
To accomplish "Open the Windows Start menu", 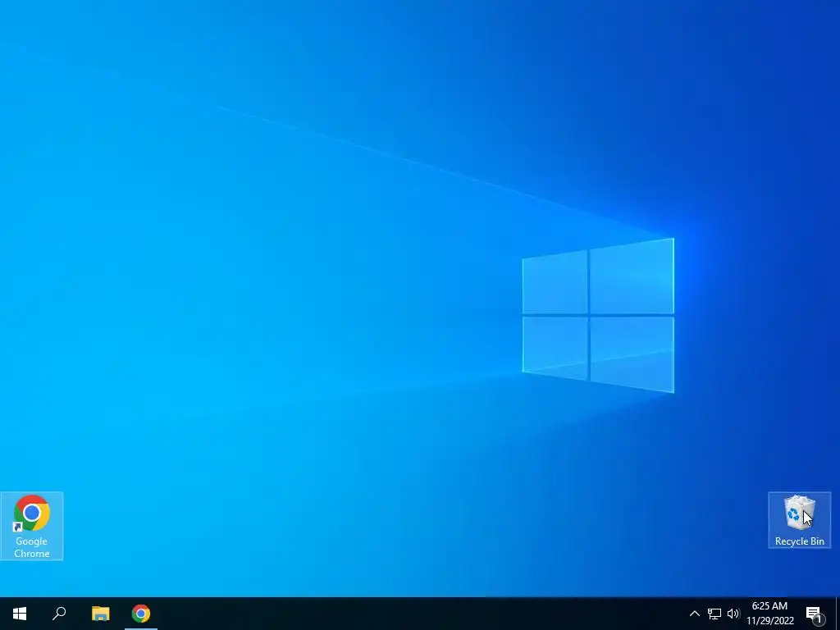I will [x=20, y=614].
